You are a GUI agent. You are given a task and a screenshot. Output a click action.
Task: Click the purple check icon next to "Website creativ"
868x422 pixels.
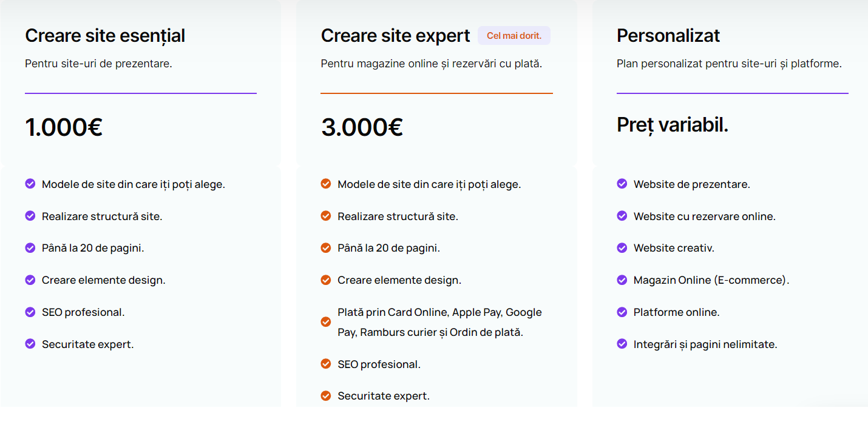[622, 247]
